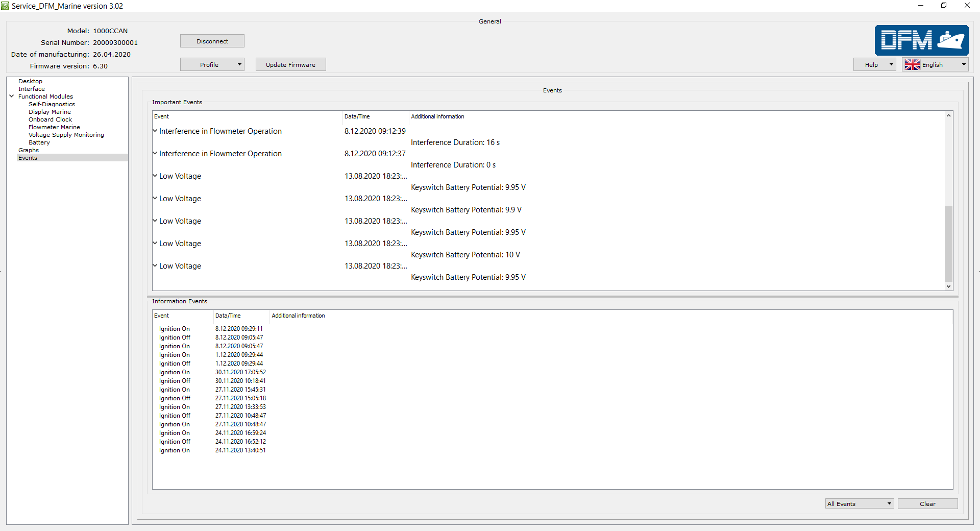Screen dimensions: 980x531
Task: Open Battery module in tree
Action: pos(39,142)
